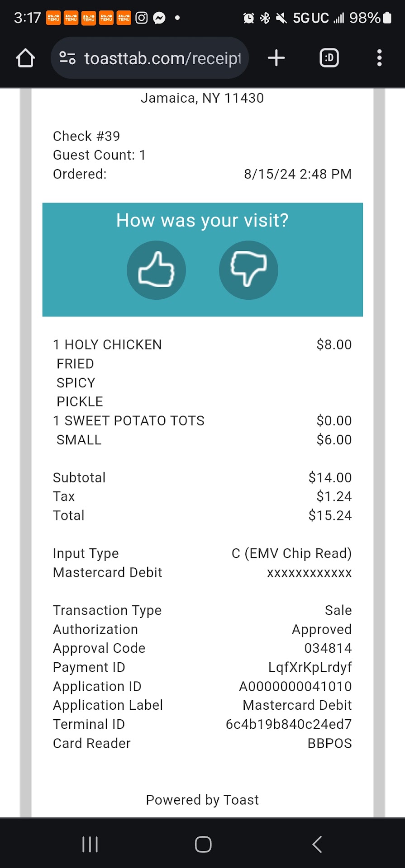Tap the thumbs up rating button

coord(156,270)
